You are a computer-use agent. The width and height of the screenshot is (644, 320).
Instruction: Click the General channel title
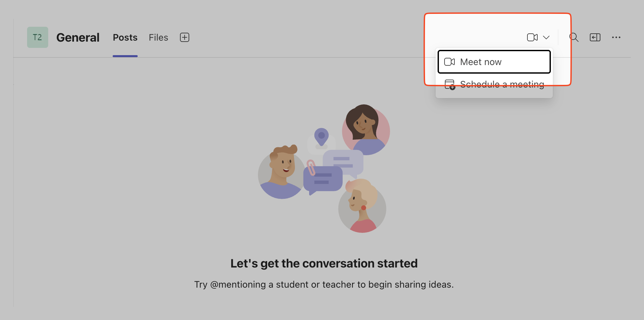[x=78, y=37]
